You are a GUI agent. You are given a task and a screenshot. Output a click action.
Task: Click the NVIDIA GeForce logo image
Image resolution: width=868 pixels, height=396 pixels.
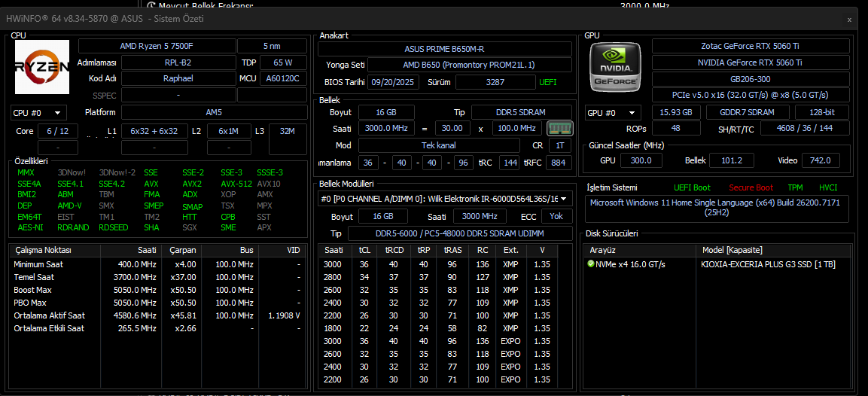(x=616, y=68)
